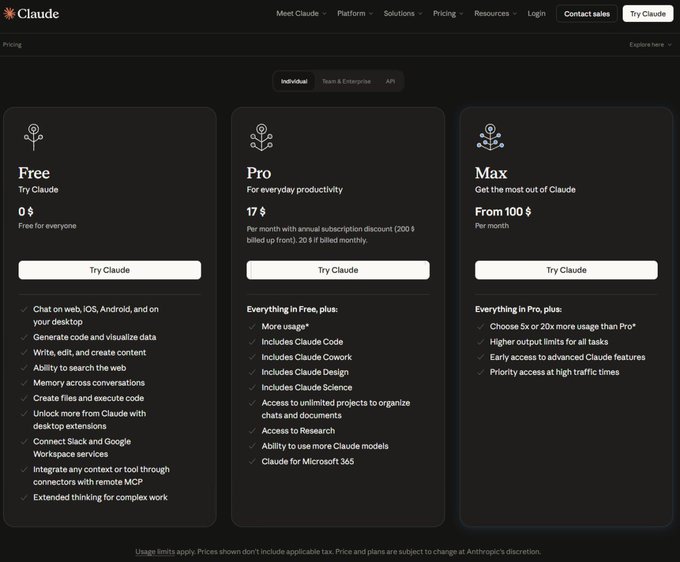Image resolution: width=680 pixels, height=562 pixels.
Task: Click checkmark beside Includes Claude Cowork
Action: click(252, 357)
